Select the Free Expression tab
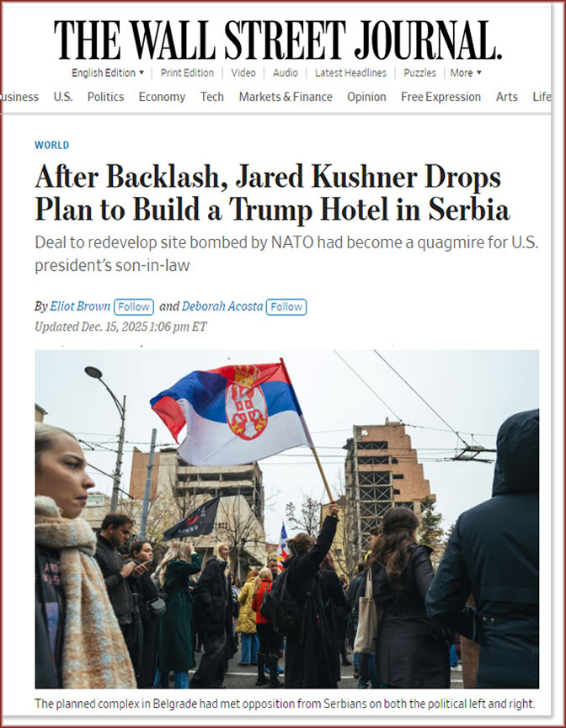The width and height of the screenshot is (566, 728). click(x=441, y=97)
